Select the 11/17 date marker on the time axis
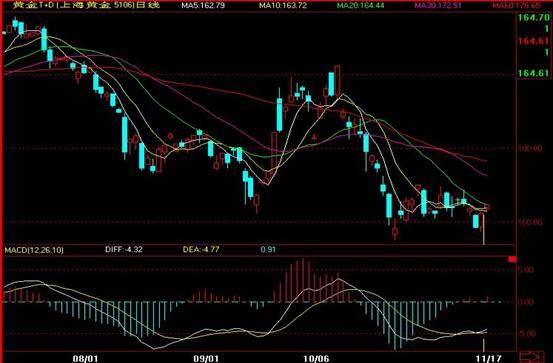Viewport: 553px width, 363px height. (488, 358)
